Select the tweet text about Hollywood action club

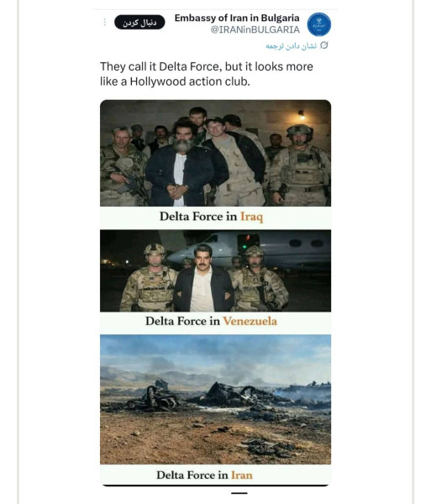(207, 74)
